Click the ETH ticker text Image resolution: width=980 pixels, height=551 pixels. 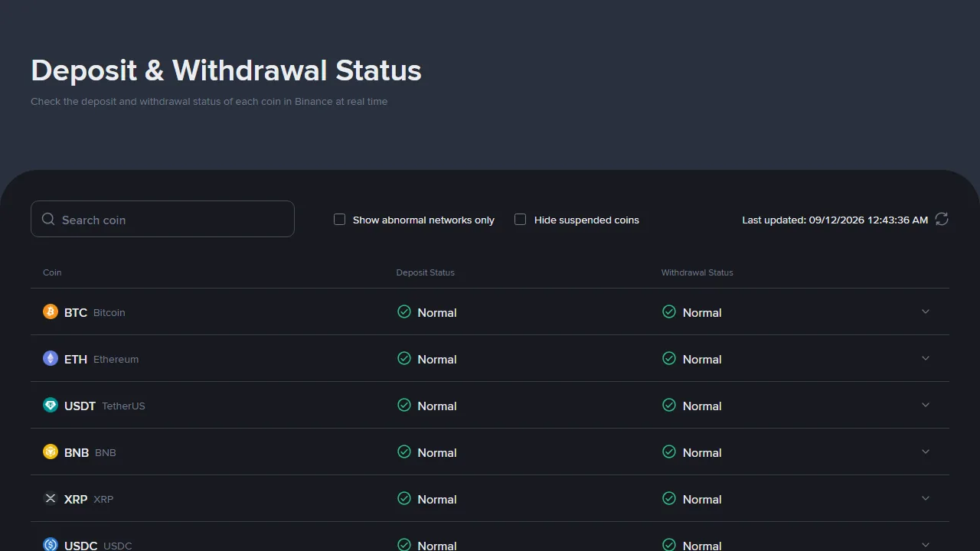[76, 359]
